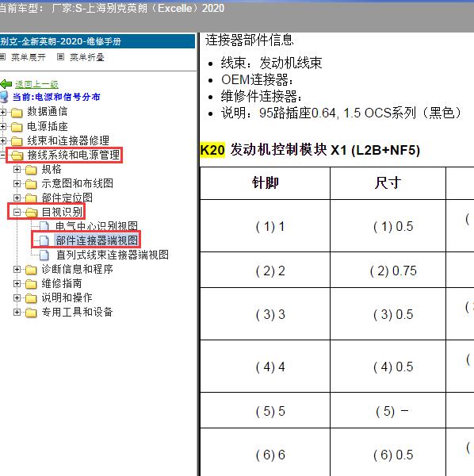Click the 电气中心识别视图 document icon
The height and width of the screenshot is (476, 474).
click(44, 226)
